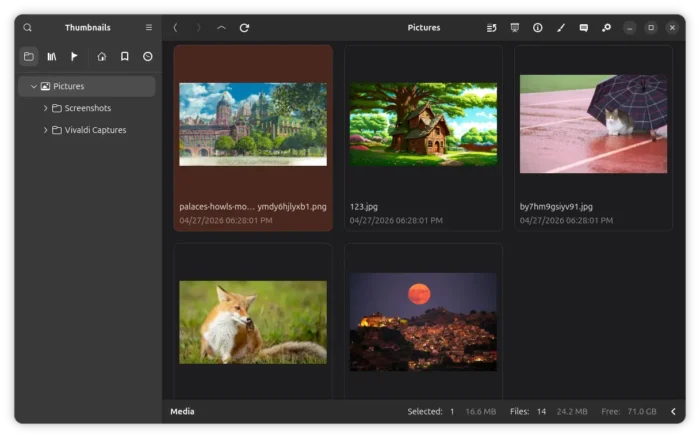Viewport: 700px width, 438px height.
Task: Open the history clock icon
Action: point(148,56)
